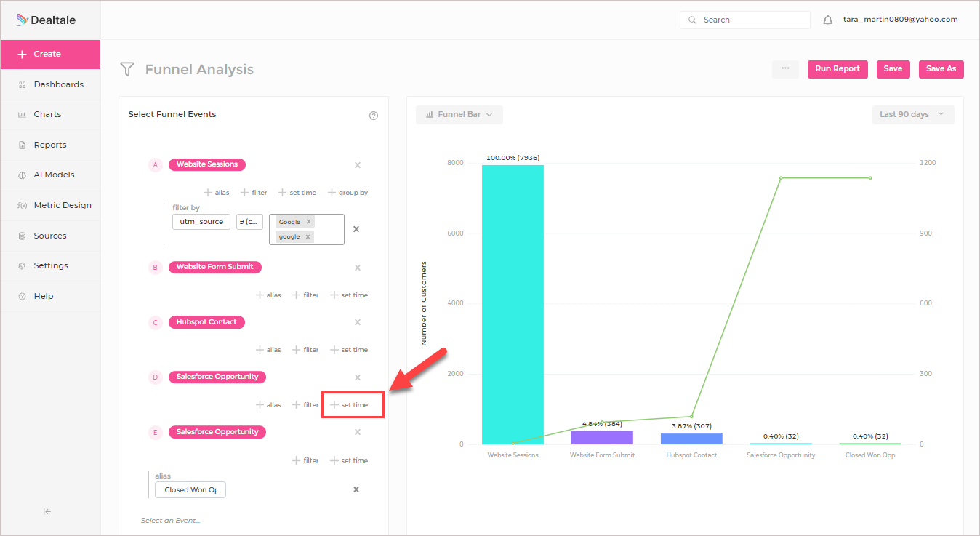Screen dimensions: 980x536
Task: Click the filter values tag box
Action: 307,229
